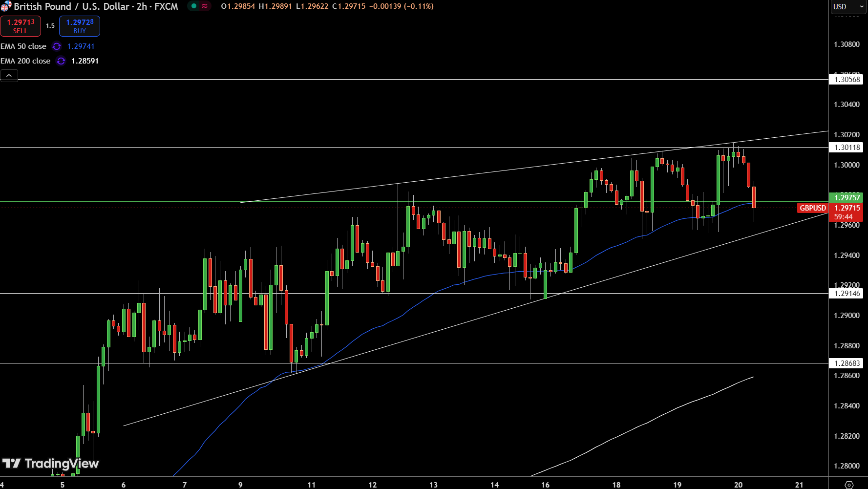Screen dimensions: 868x489
Task: Click the 1.30400 price axis label
Action: [847, 105]
